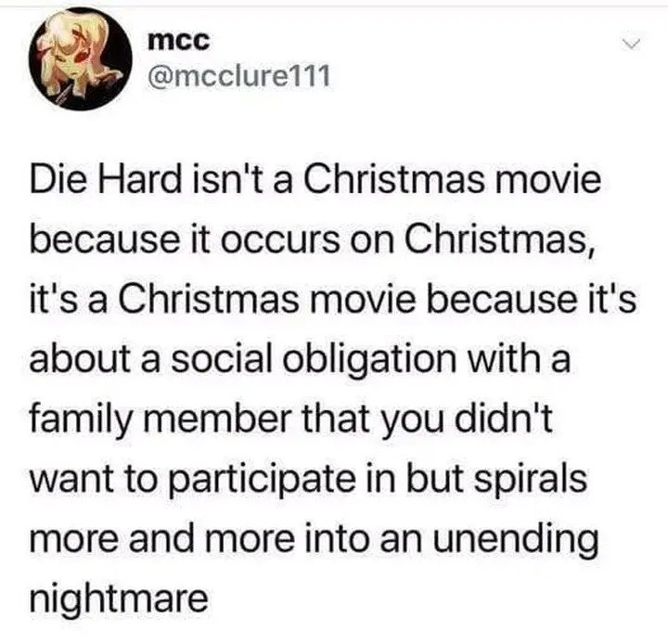This screenshot has height=644, width=668.
Task: Click the word participate in tweet
Action: coord(263,480)
